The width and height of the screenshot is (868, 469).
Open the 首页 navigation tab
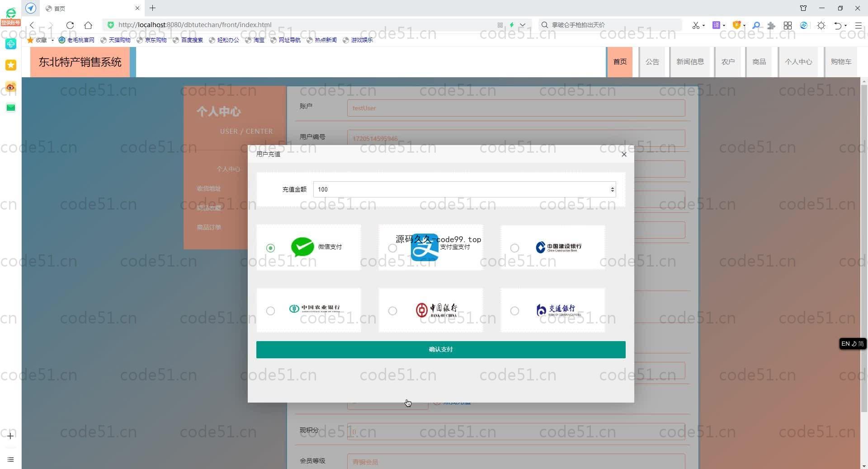[x=620, y=62]
